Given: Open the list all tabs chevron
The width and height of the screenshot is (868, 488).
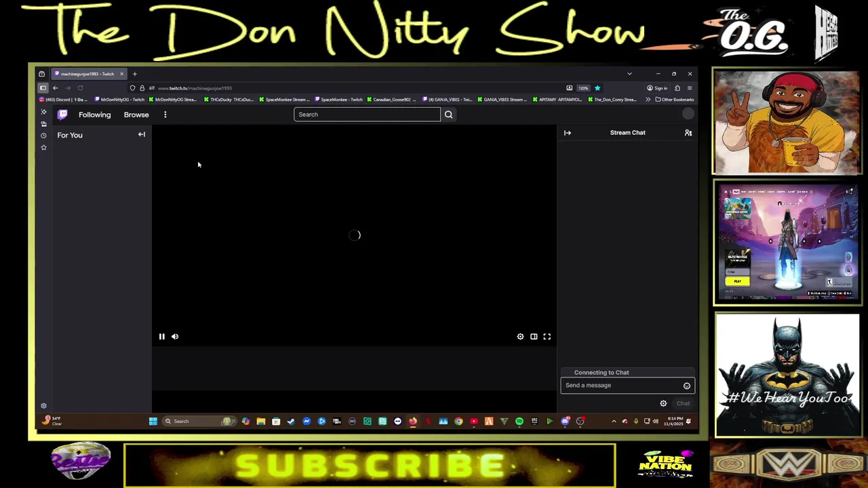Looking at the screenshot, I should [x=629, y=74].
